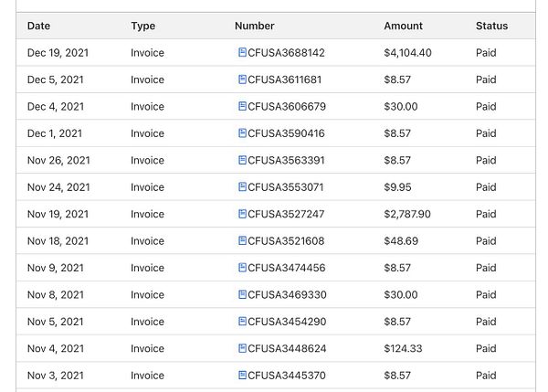Open invoice link CFUSA3474456
The image size is (548, 392).
pos(286,268)
